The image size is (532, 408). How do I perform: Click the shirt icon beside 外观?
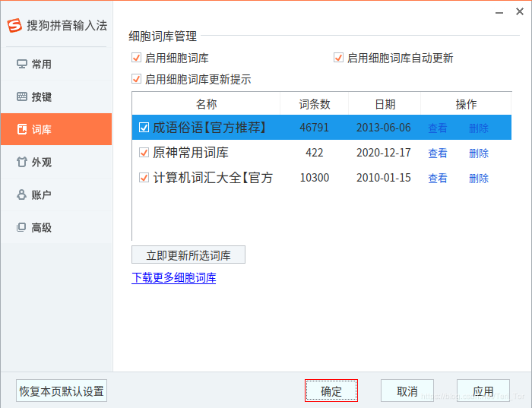click(x=22, y=162)
